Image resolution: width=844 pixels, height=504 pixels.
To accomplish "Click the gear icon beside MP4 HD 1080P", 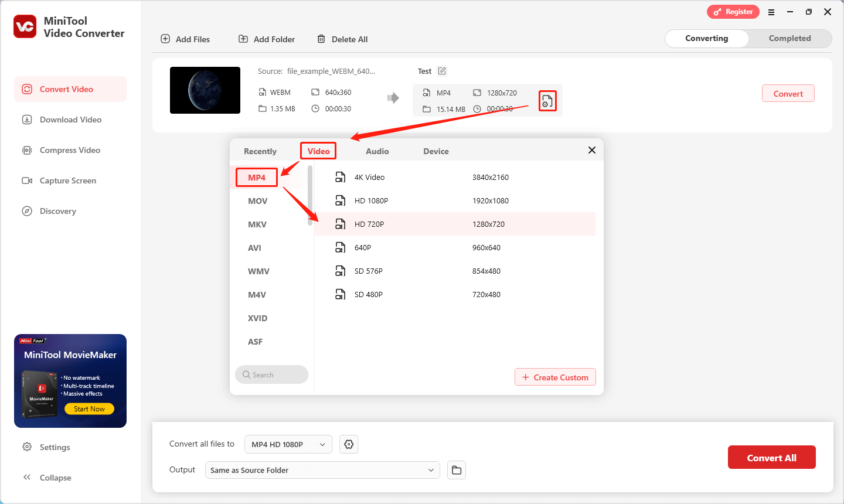I will click(349, 444).
